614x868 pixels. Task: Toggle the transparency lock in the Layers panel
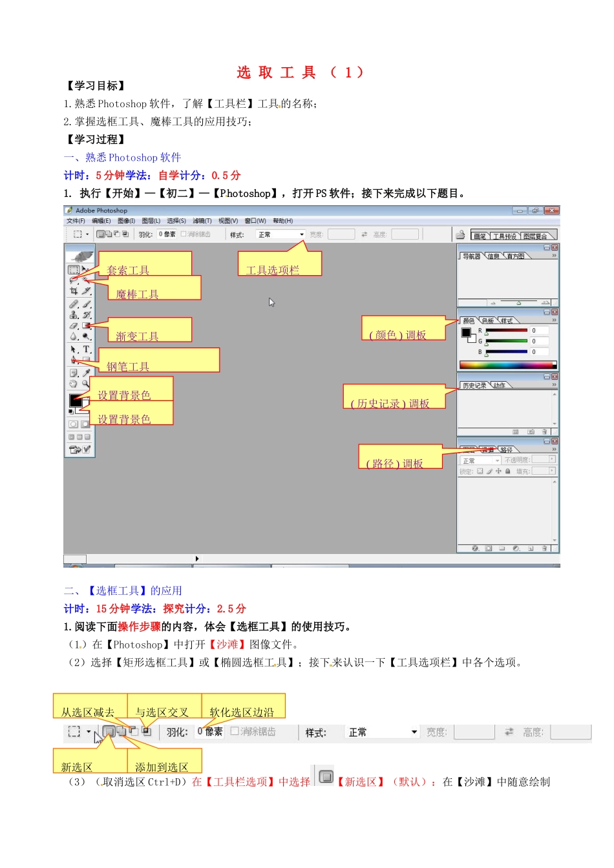pos(480,471)
